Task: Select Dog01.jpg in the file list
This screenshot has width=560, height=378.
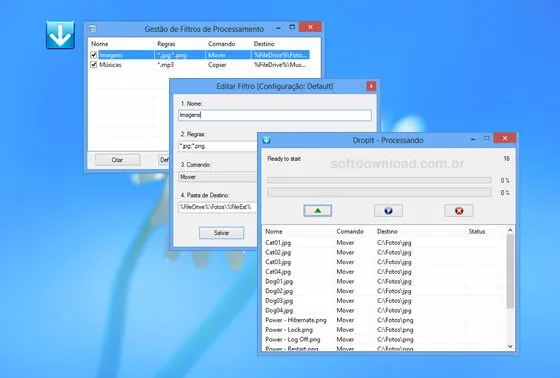Action: (x=279, y=281)
